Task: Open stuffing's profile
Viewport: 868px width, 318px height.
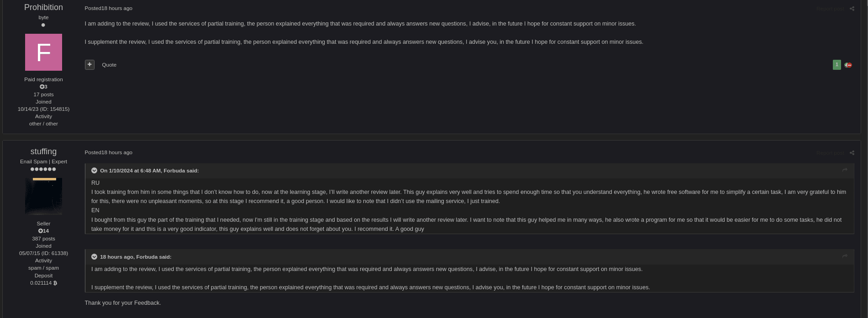Action: click(x=43, y=151)
